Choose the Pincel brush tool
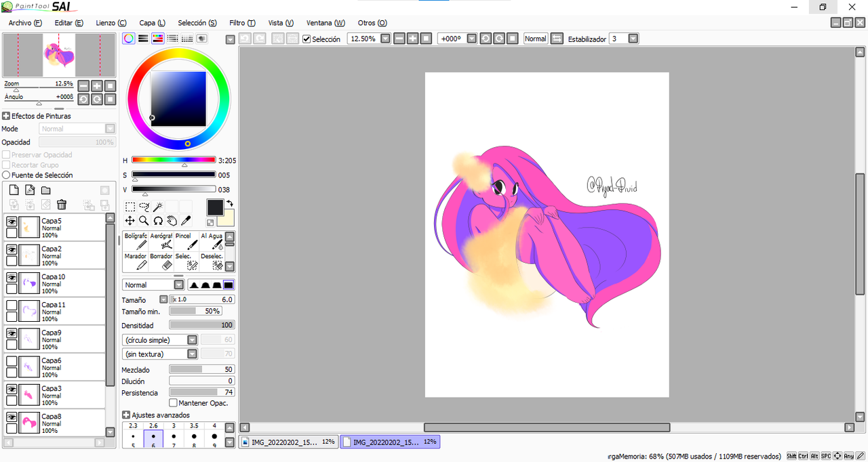868x462 pixels. coord(186,241)
